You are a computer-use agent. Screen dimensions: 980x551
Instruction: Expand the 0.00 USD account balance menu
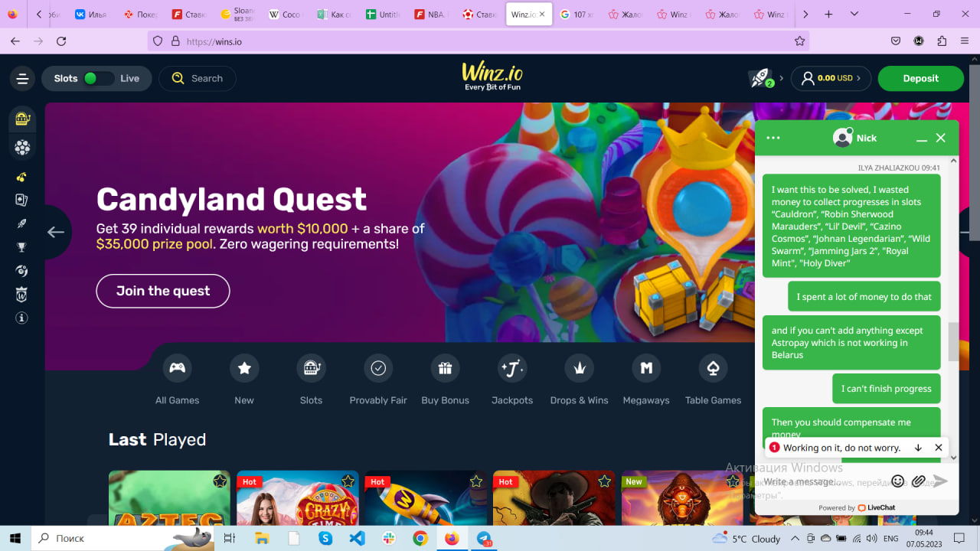831,78
